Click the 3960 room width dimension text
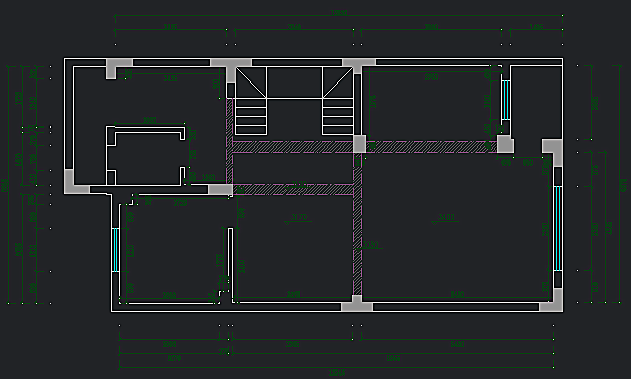 coord(431,77)
